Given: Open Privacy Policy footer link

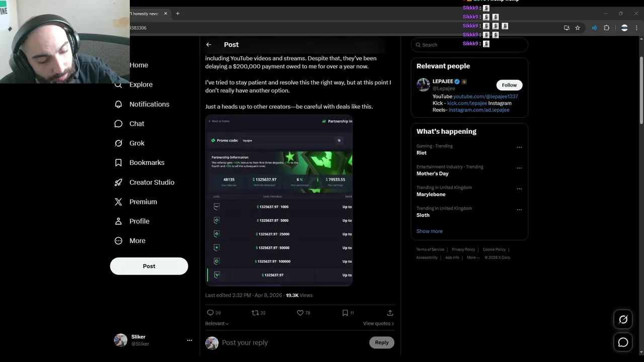Looking at the screenshot, I should 463,249.
